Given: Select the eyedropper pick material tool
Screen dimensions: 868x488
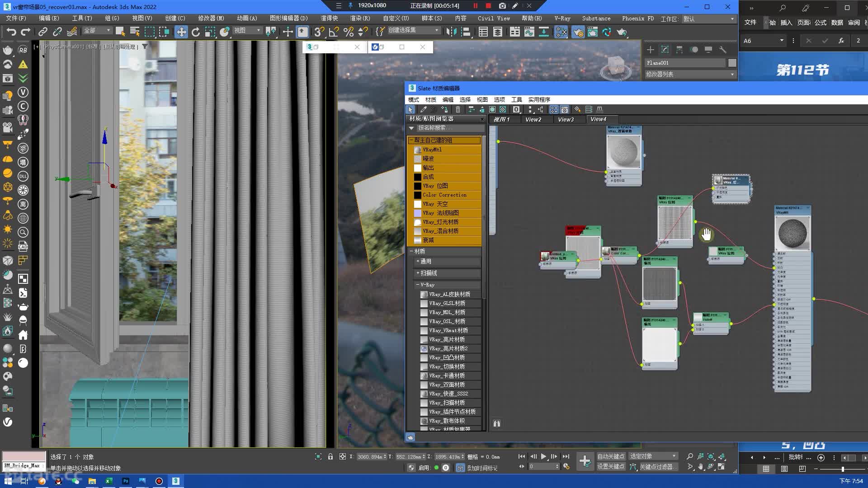Looking at the screenshot, I should pos(424,109).
